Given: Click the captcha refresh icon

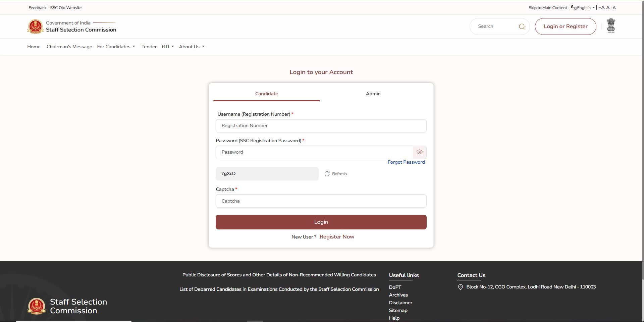Looking at the screenshot, I should point(327,174).
